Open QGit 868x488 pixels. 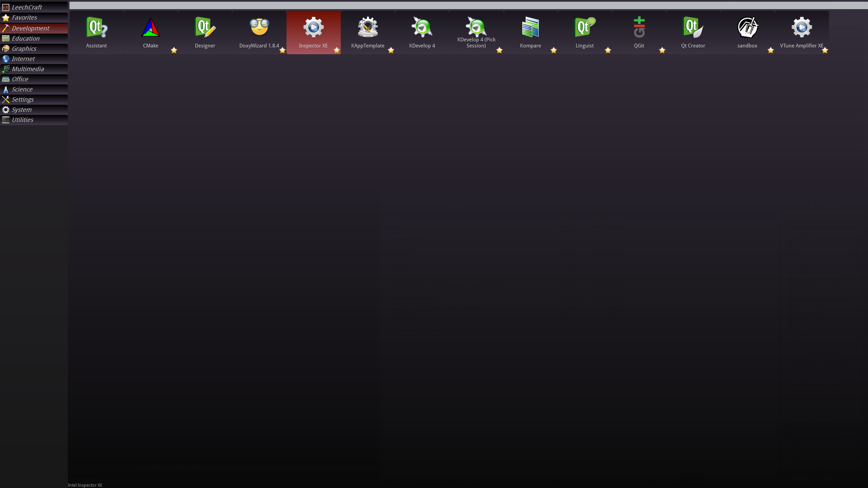(x=639, y=33)
